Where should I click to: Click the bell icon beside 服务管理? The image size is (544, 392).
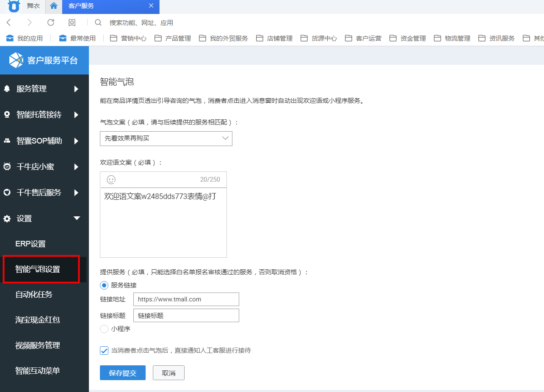(x=7, y=89)
